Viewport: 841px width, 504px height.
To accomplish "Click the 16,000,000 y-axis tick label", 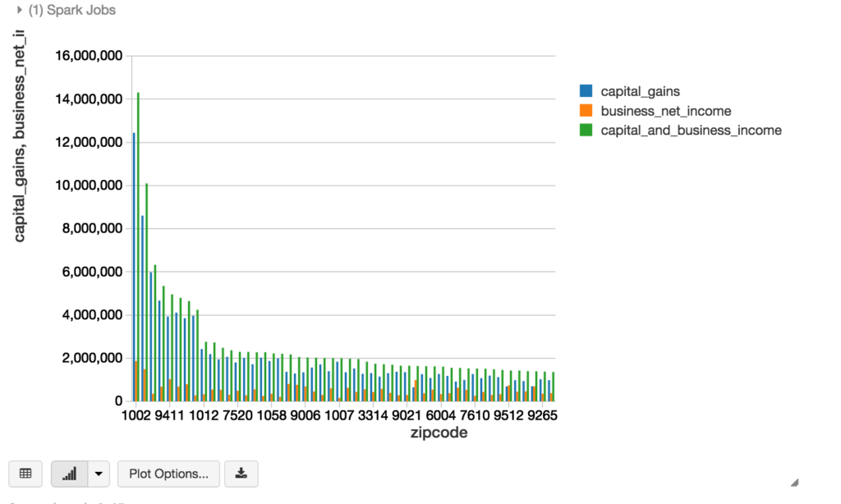I will click(88, 56).
